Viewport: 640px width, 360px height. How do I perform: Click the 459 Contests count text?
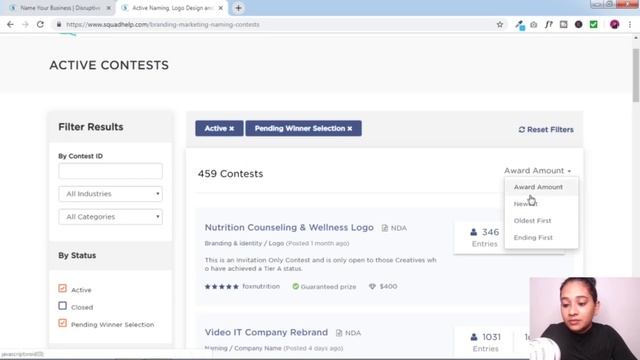230,173
